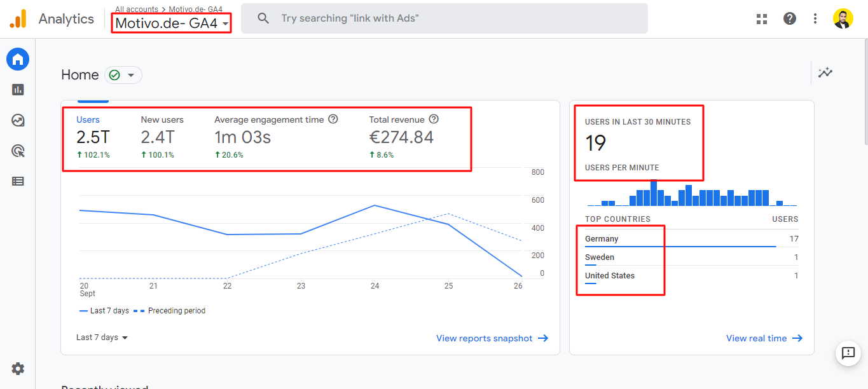Click the search magnifier icon
Image resolution: width=868 pixels, height=389 pixels.
pos(263,18)
